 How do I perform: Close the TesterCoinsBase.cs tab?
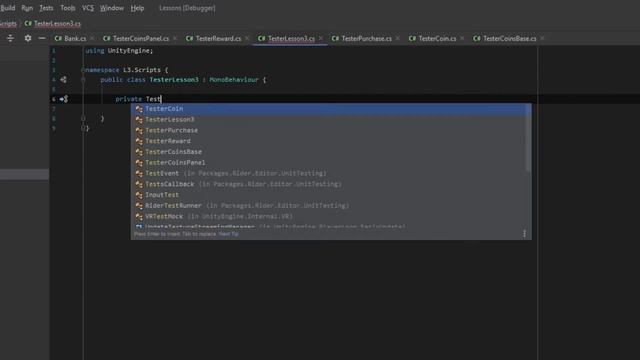[542, 38]
